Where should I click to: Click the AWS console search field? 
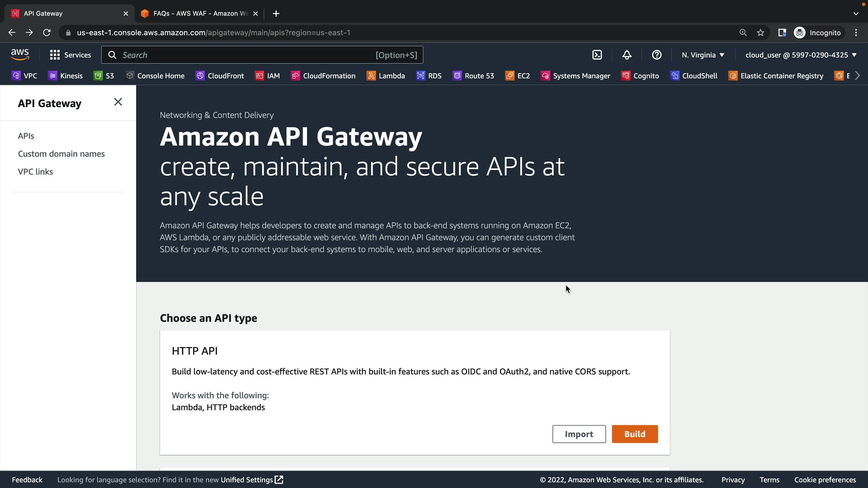(x=246, y=55)
